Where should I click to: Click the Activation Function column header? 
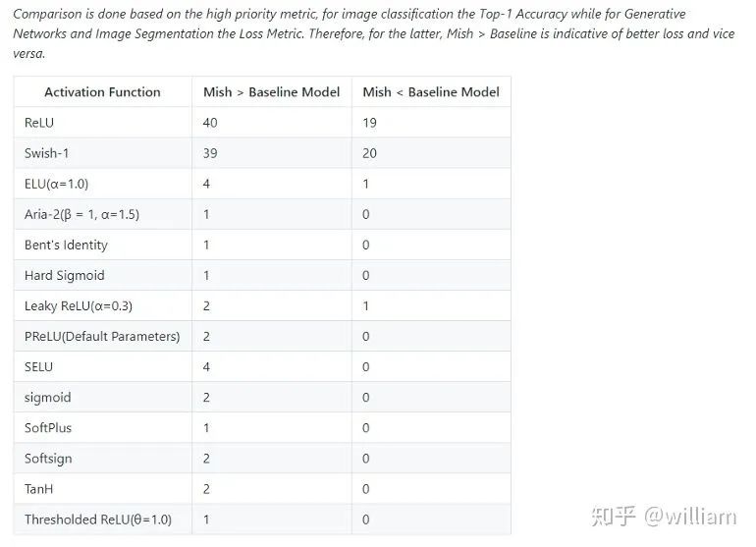tap(102, 92)
